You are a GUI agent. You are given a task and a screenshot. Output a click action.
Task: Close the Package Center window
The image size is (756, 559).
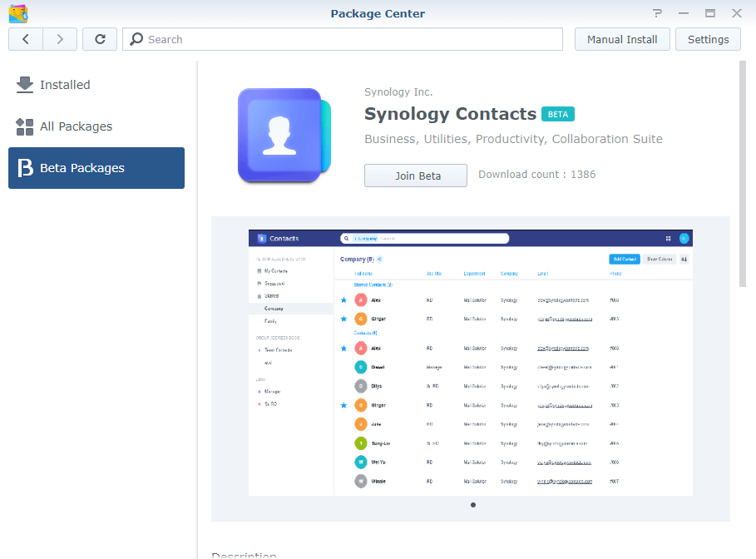click(737, 13)
